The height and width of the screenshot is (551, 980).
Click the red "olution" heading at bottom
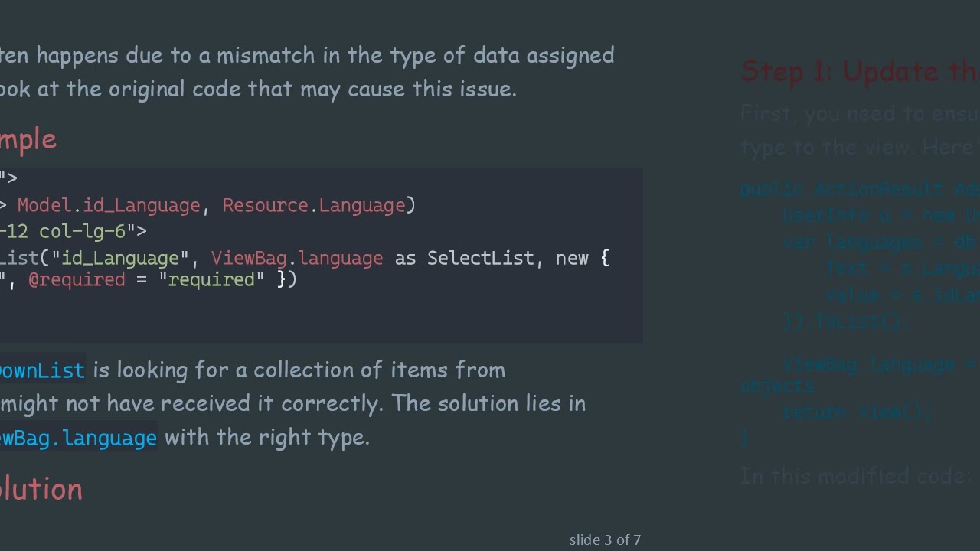[41, 489]
